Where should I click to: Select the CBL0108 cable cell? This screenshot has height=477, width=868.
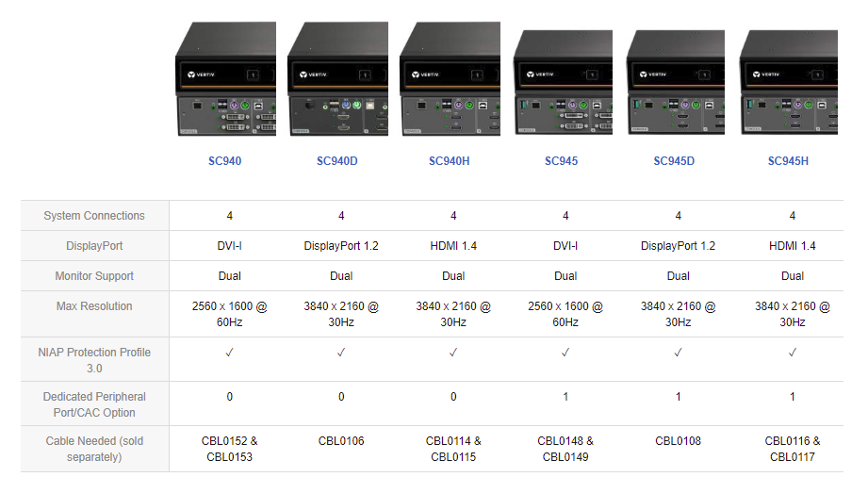[679, 441]
